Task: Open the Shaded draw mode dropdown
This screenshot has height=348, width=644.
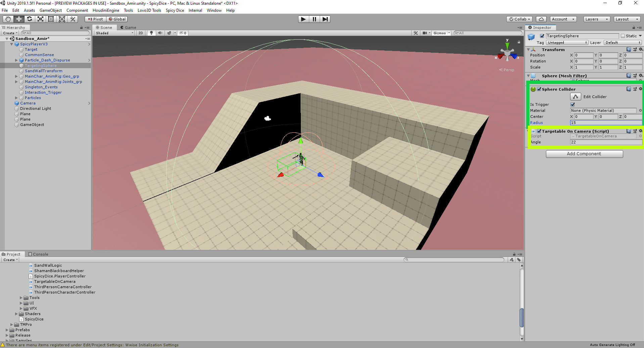Action: coord(113,33)
